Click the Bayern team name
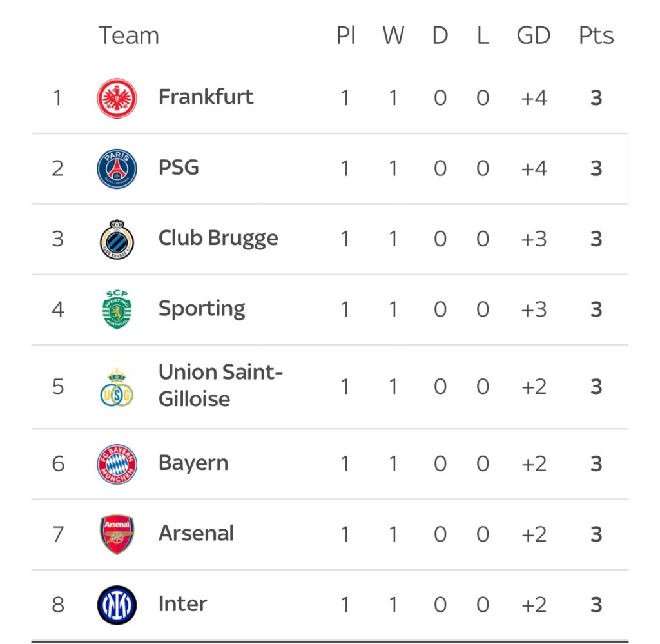Viewport: 660px width, 644px height. [x=193, y=463]
